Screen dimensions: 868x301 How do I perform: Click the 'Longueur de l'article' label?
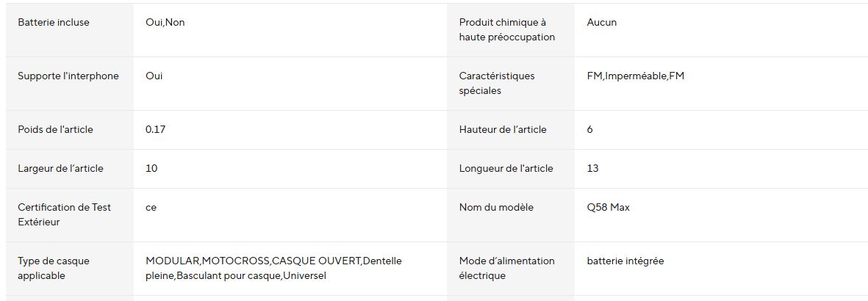506,169
